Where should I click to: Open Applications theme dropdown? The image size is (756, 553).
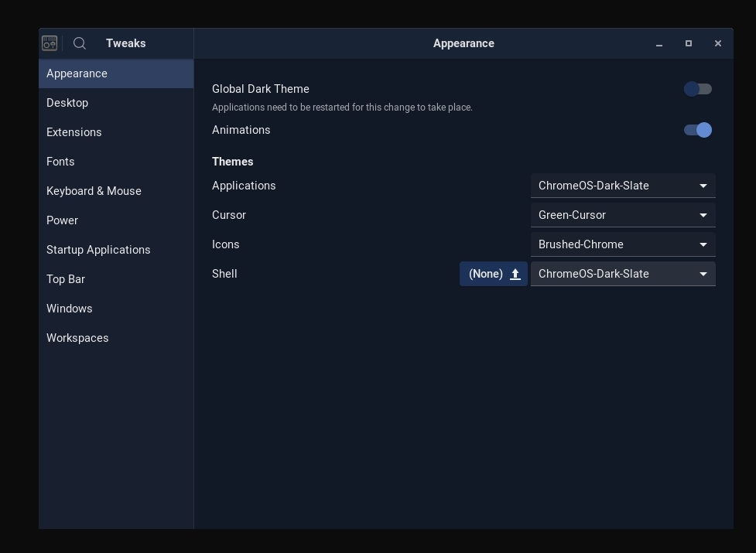(x=623, y=186)
